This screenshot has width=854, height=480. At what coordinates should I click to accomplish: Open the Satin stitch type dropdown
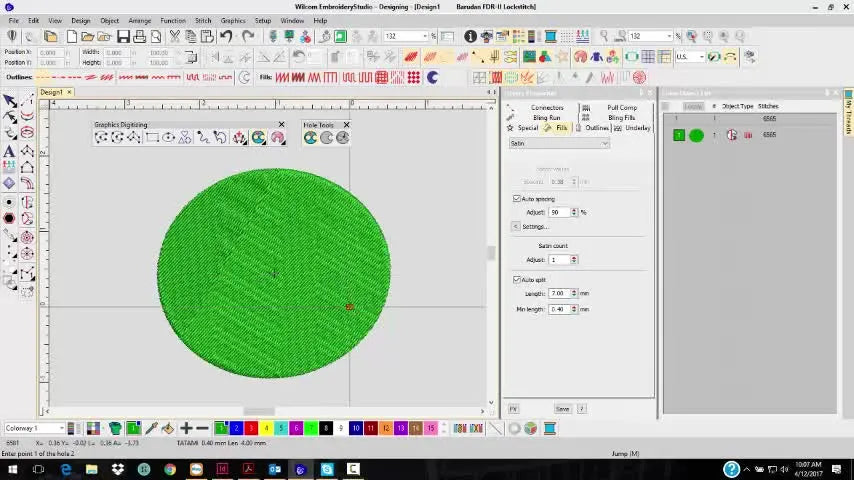559,143
